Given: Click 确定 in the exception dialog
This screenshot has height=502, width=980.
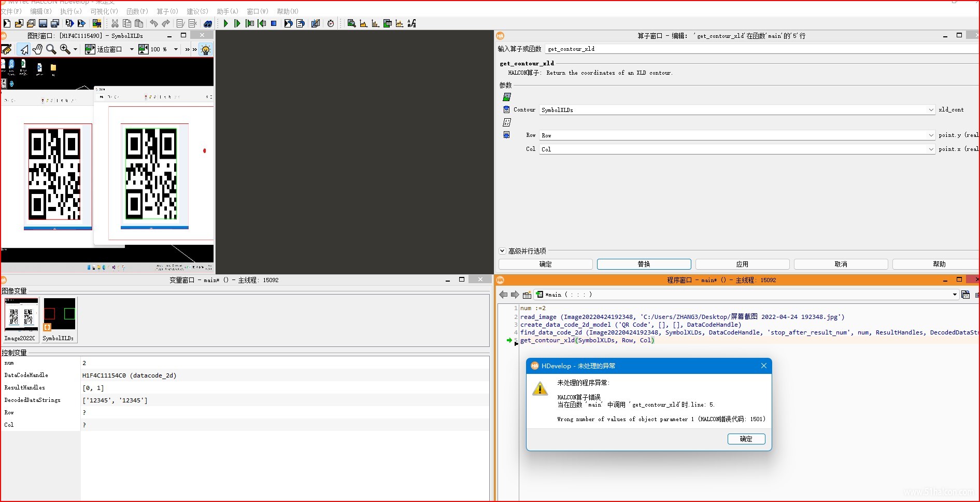Looking at the screenshot, I should click(x=746, y=439).
